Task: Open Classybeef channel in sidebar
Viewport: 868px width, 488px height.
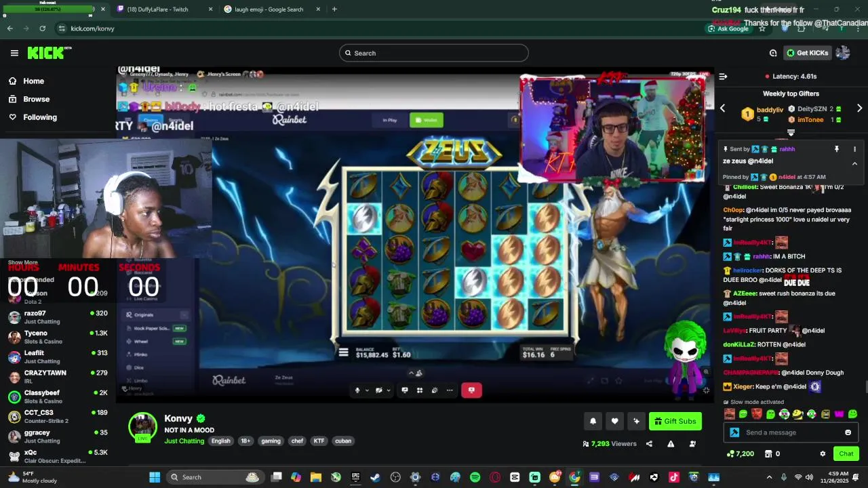Action: click(58, 396)
